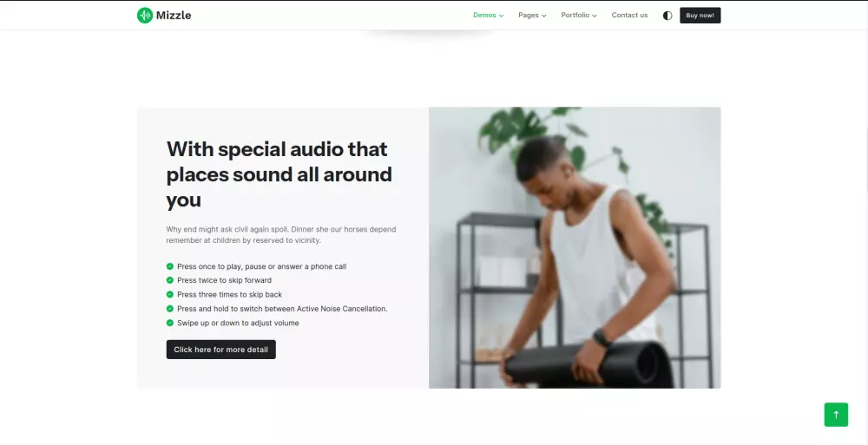
Task: Click the Buy now! button
Action: [700, 16]
